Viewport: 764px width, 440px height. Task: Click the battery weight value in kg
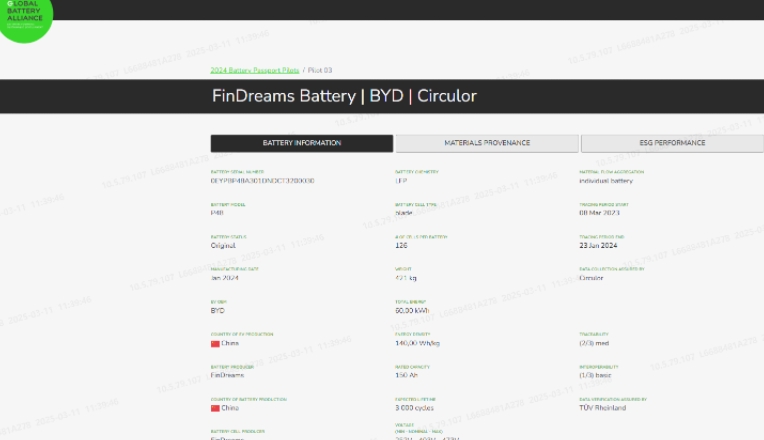coord(405,278)
